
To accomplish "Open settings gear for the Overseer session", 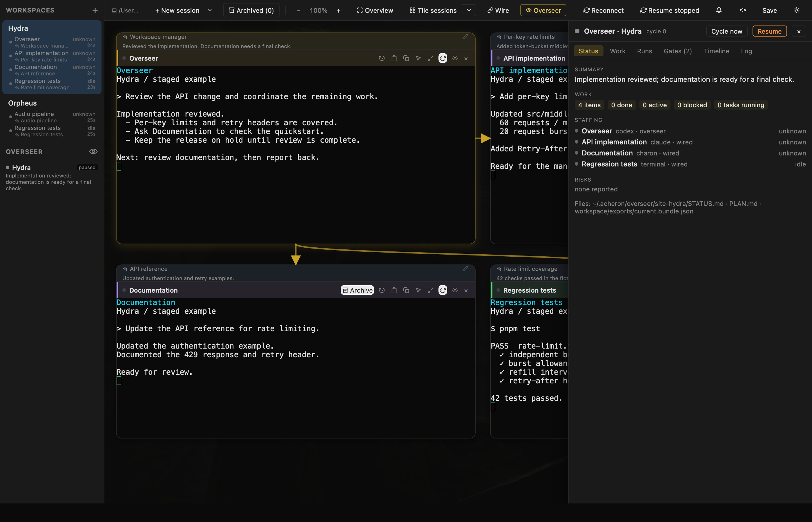I will click(x=455, y=58).
